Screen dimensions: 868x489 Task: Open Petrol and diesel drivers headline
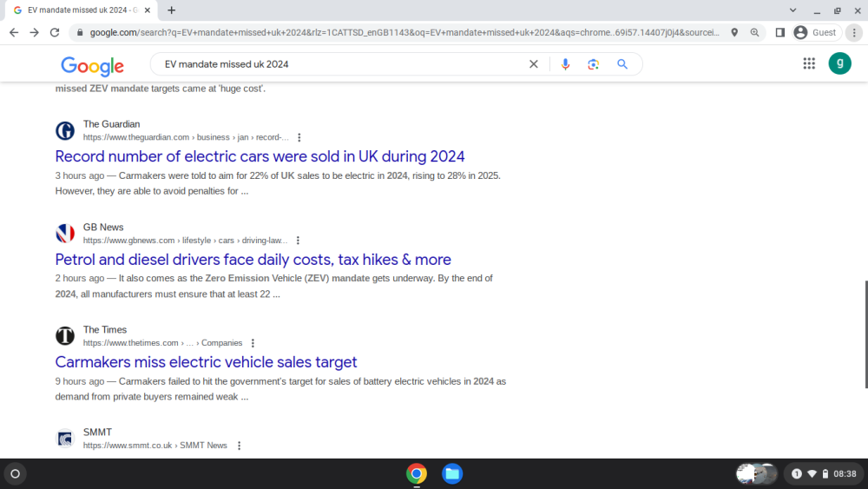point(253,260)
